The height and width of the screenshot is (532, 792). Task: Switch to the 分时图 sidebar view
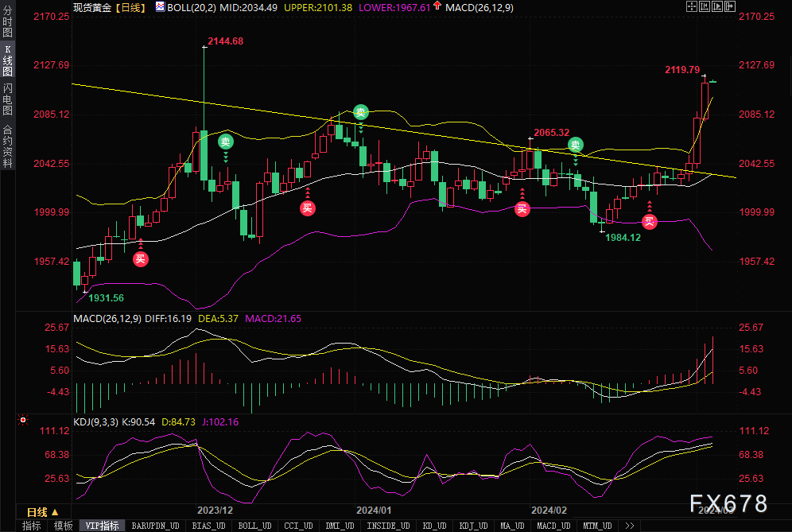tap(7, 21)
